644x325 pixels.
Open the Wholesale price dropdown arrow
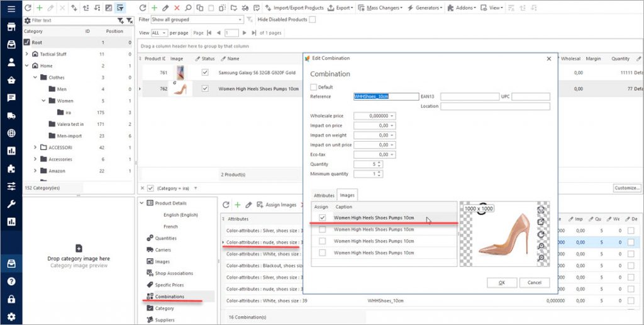coord(392,116)
